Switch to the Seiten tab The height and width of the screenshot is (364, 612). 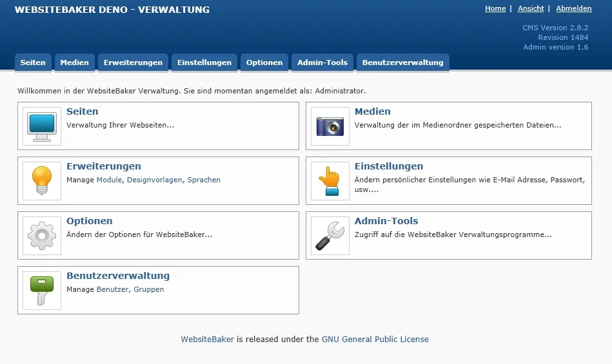33,62
